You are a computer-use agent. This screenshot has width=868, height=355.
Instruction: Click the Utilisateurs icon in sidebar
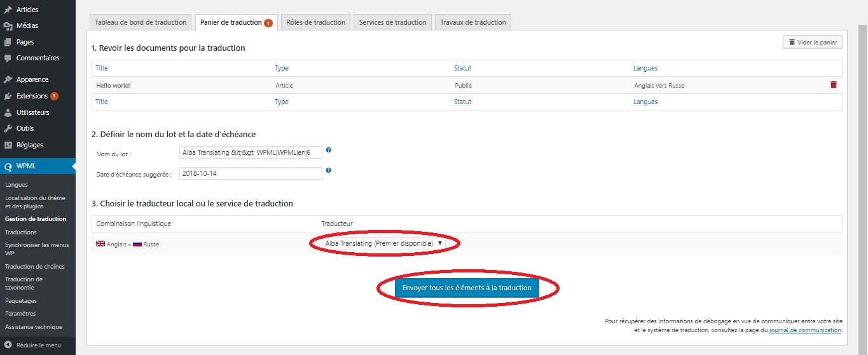8,112
